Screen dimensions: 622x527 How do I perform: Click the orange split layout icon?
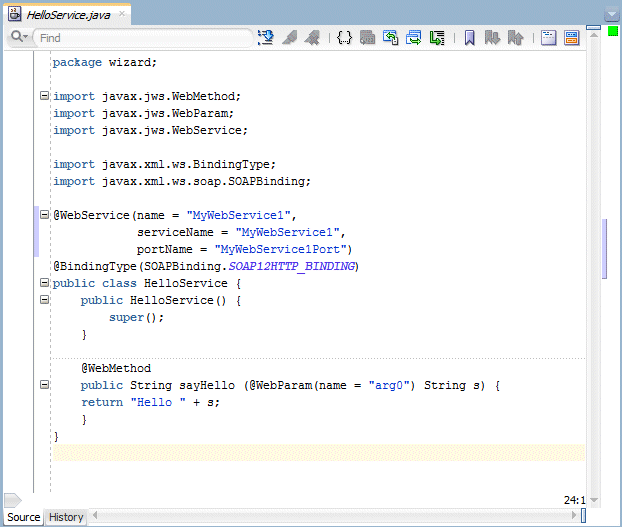pyautogui.click(x=572, y=38)
